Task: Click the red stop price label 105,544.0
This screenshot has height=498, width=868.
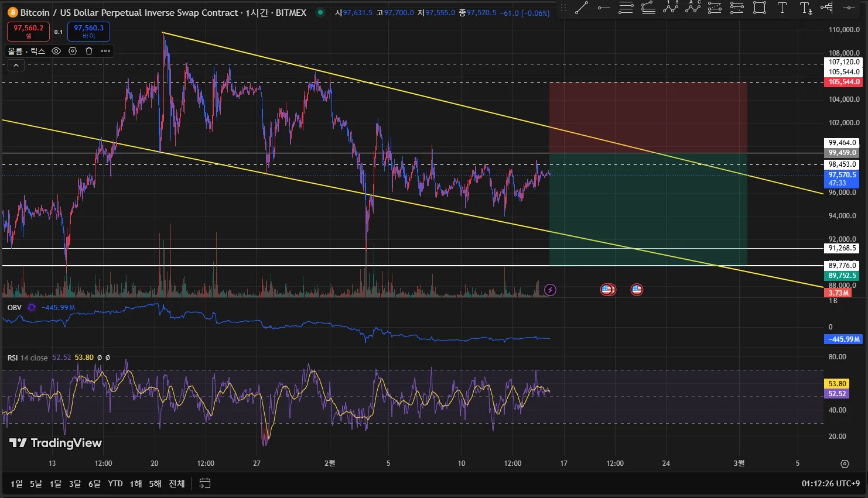Action: [x=844, y=82]
